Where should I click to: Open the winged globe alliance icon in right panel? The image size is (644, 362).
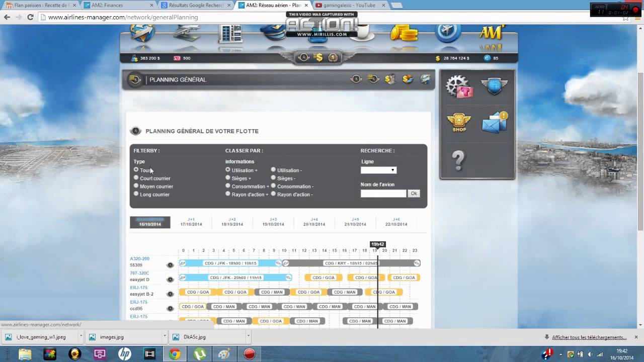click(x=494, y=86)
